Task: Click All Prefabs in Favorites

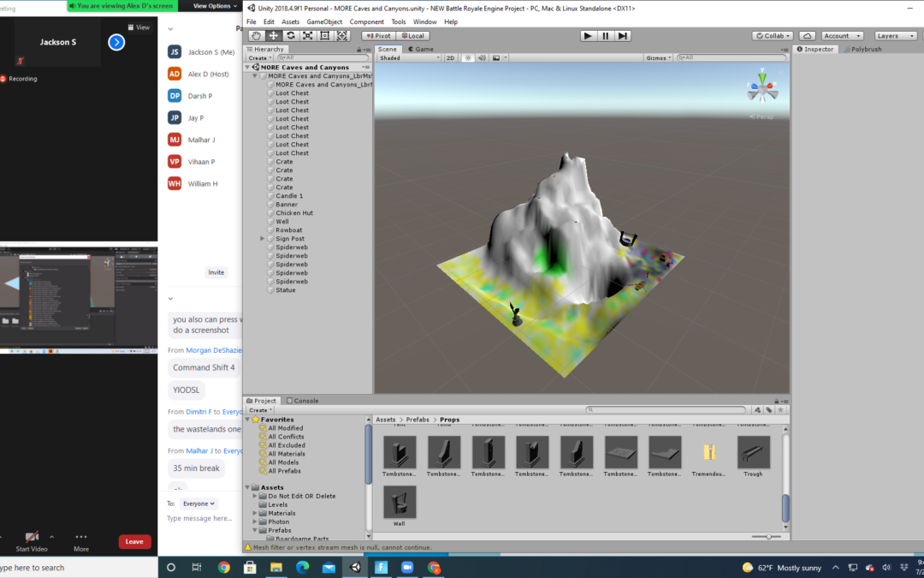Action: tap(284, 471)
